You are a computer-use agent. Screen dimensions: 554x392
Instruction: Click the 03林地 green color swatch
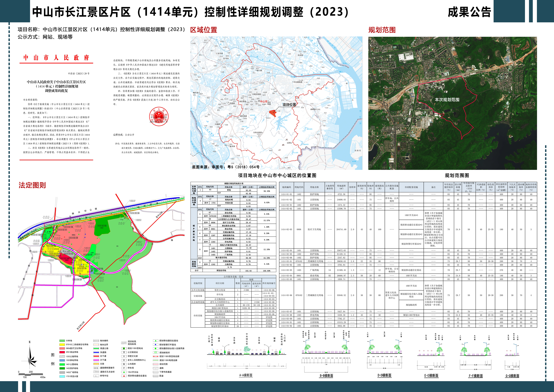pyautogui.click(x=62, y=341)
